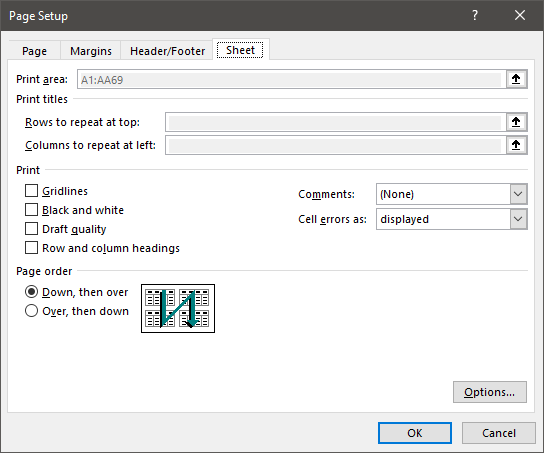Toggle Black and white printing
The width and height of the screenshot is (544, 453).
pos(31,210)
